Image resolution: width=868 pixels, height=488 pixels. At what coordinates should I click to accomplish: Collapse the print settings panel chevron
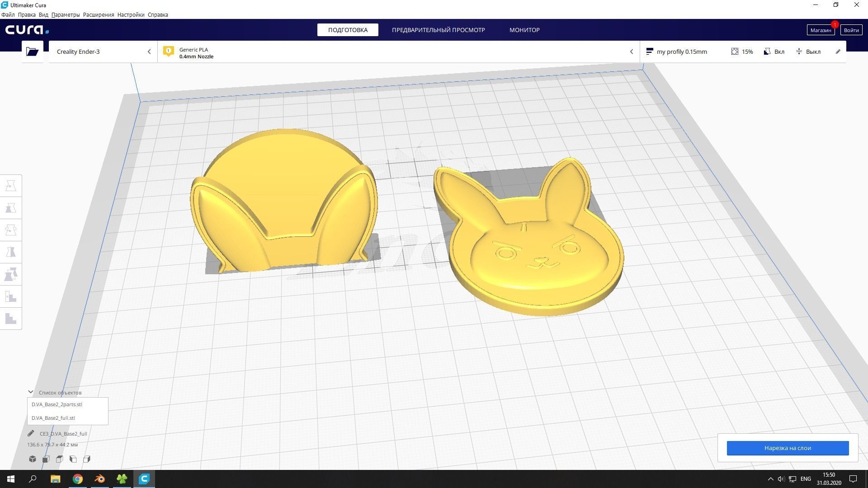[x=632, y=52]
